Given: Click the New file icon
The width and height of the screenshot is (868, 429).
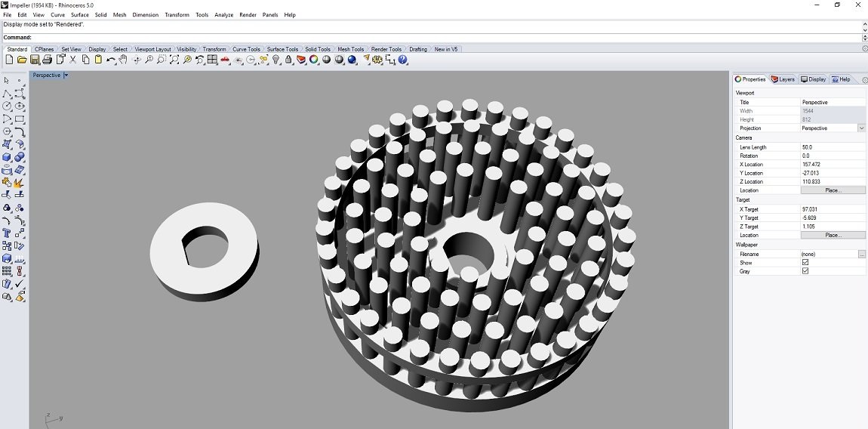Looking at the screenshot, I should click(x=9, y=60).
